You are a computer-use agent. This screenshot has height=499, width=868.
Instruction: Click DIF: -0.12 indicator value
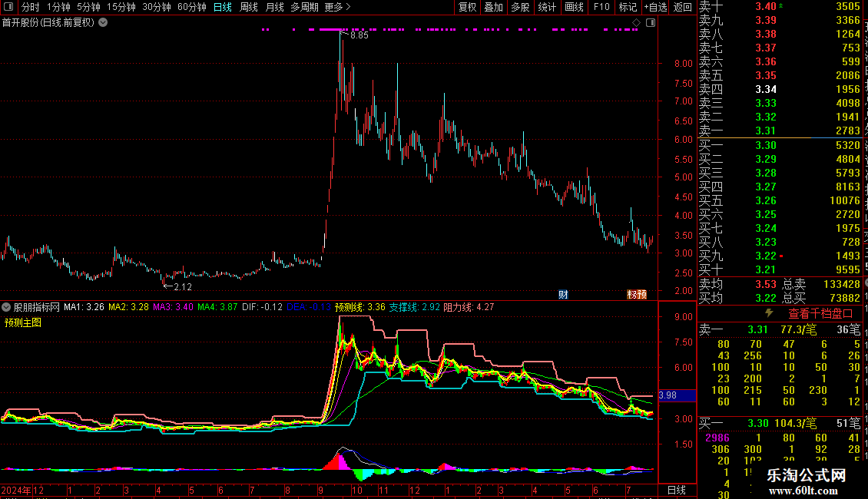(262, 307)
